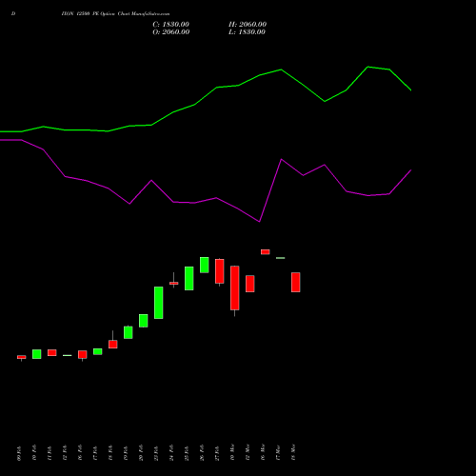
Task: Click the longest red candle with a lower wick
Action: [x=235, y=288]
